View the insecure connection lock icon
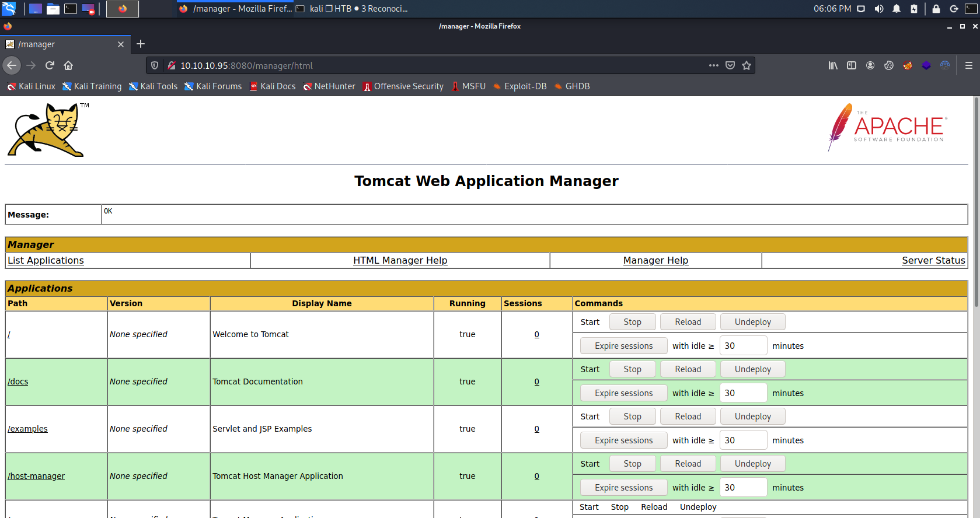Viewport: 980px width, 518px height. [x=172, y=65]
